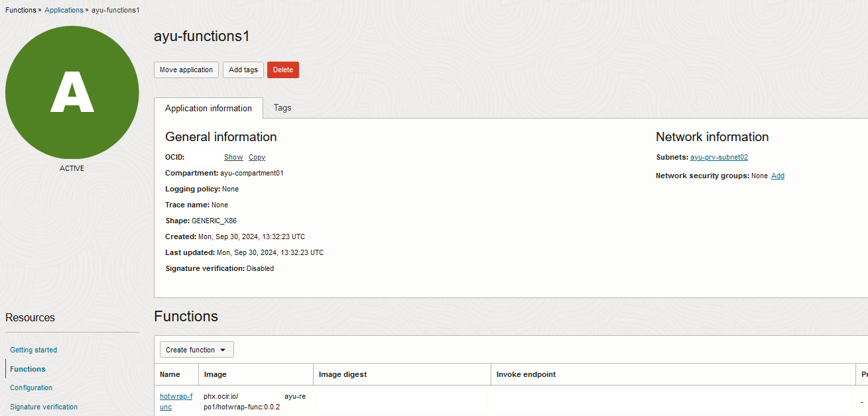Select Getting started in Resources sidebar
This screenshot has width=868, height=416.
[x=33, y=350]
